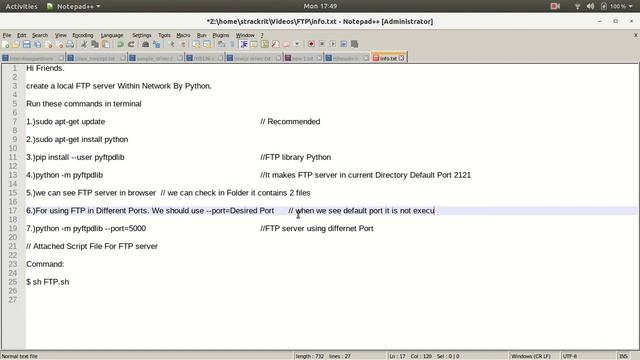Click the '$ sh FTP.sh' line

click(x=48, y=282)
